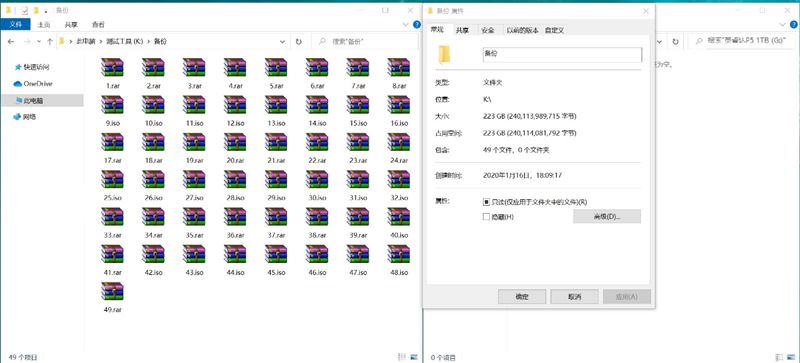Open 高级(D)... advanced attributes
The width and height of the screenshot is (800, 363).
[607, 216]
